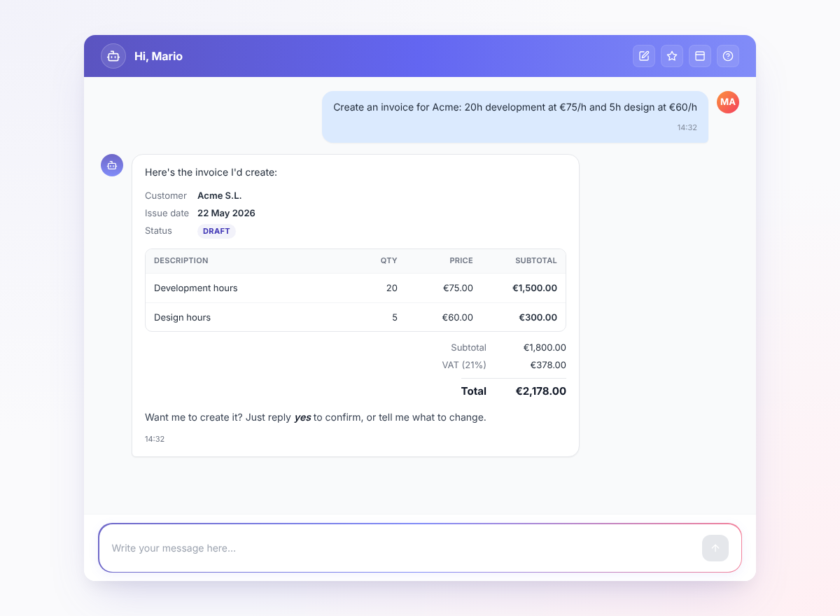
Task: Click 'VAT (21%)' label
Action: point(464,365)
